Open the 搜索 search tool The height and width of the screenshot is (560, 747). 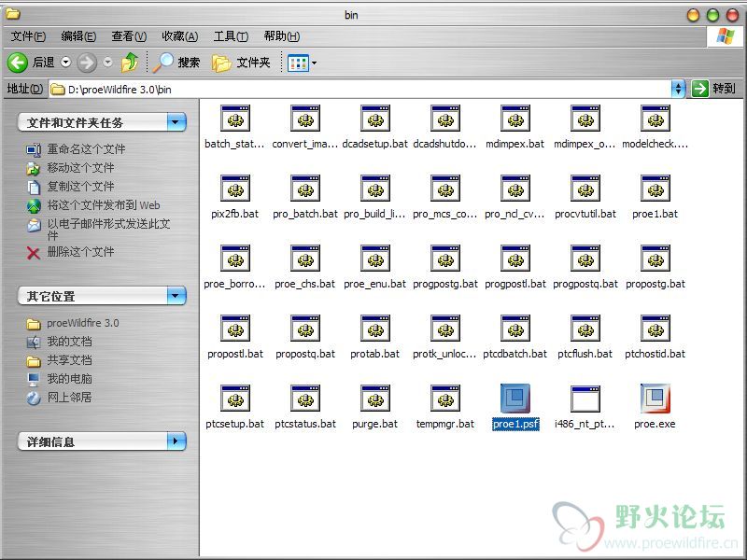(x=176, y=63)
